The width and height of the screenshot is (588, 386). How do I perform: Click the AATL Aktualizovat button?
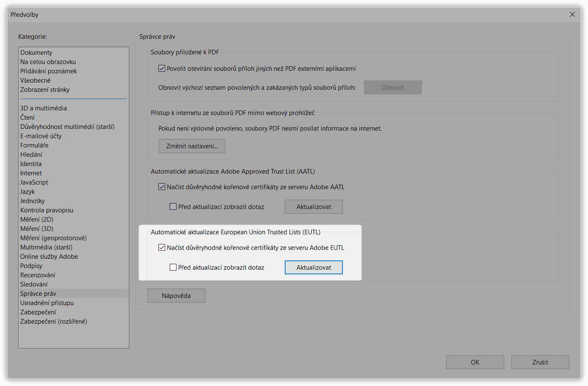[313, 206]
